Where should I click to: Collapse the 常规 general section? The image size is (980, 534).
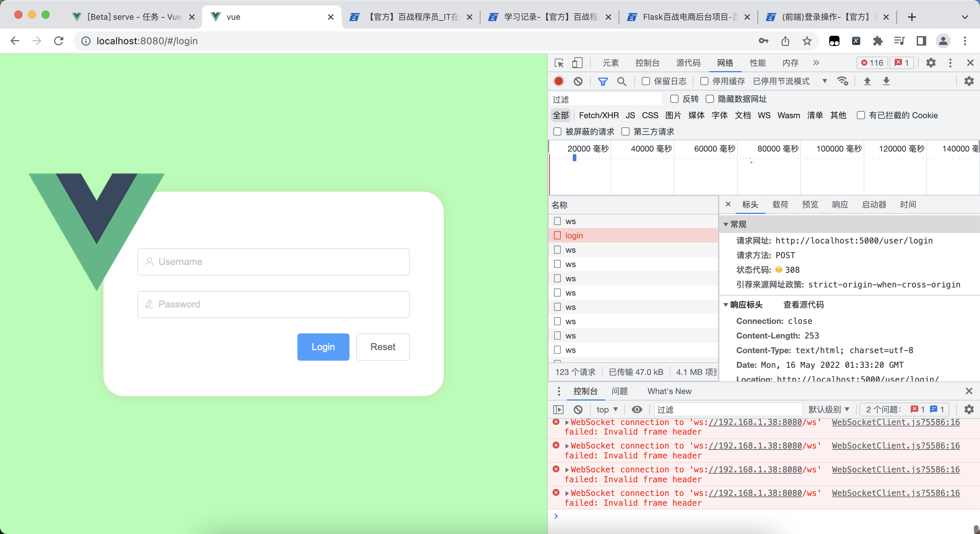(x=725, y=224)
